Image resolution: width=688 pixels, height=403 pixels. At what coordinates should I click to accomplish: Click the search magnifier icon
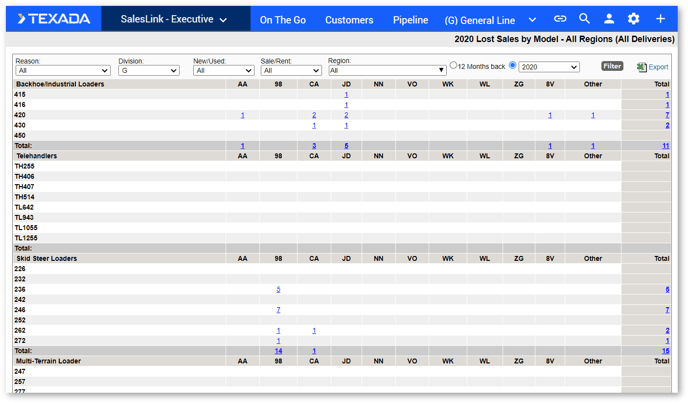584,19
